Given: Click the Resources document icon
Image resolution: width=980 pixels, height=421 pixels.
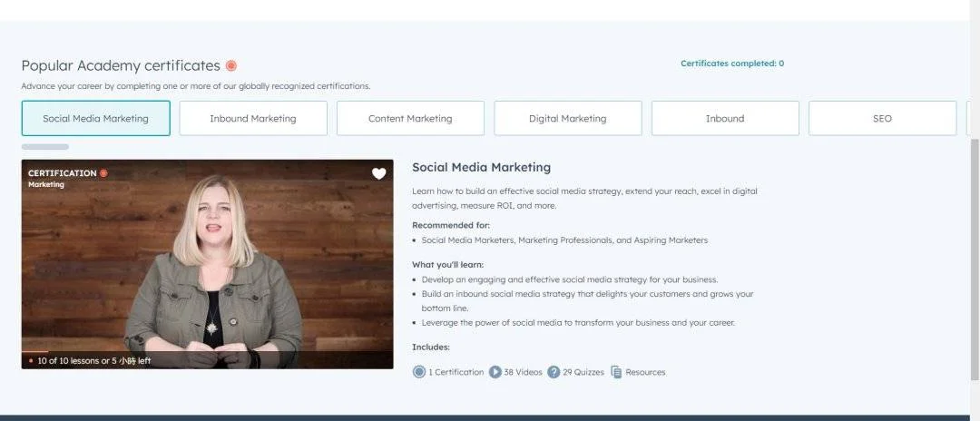Looking at the screenshot, I should pyautogui.click(x=616, y=372).
